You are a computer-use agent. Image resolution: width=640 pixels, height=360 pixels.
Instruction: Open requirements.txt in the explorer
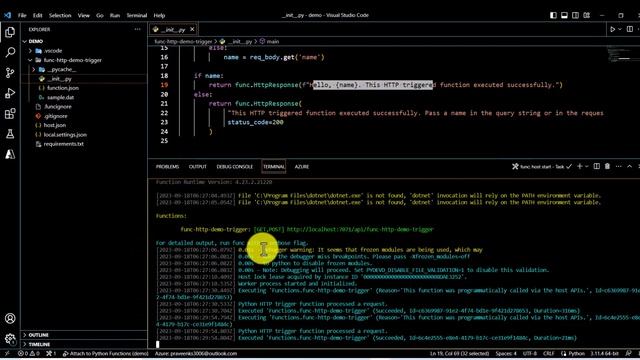(63, 144)
